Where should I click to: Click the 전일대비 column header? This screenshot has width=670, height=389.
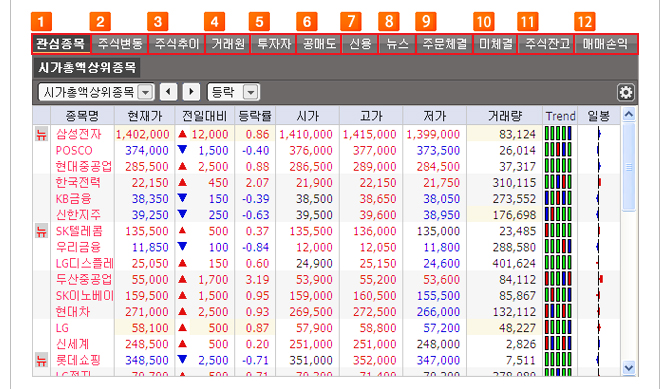205,115
